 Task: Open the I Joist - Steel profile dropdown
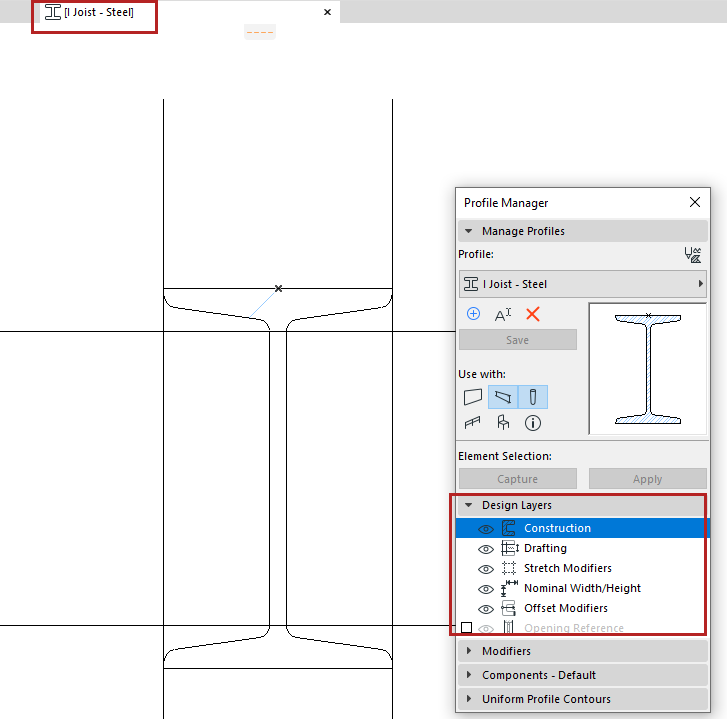(582, 284)
